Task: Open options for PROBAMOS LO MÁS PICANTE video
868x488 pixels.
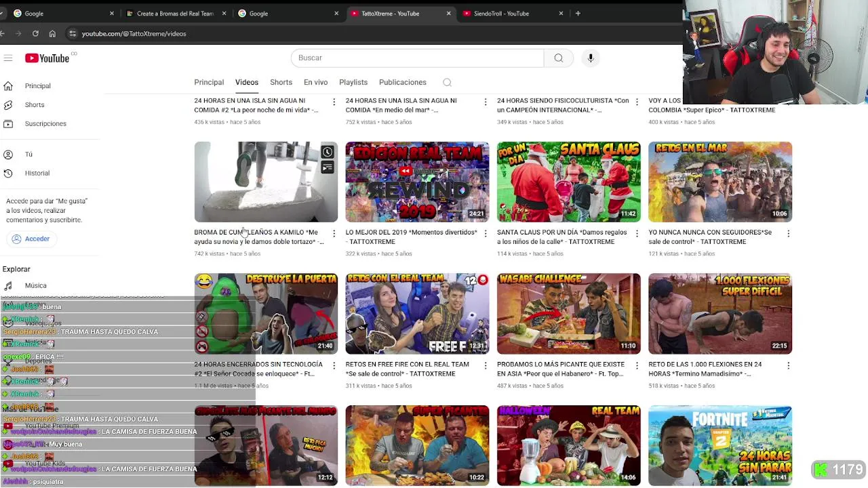Action: pos(636,365)
